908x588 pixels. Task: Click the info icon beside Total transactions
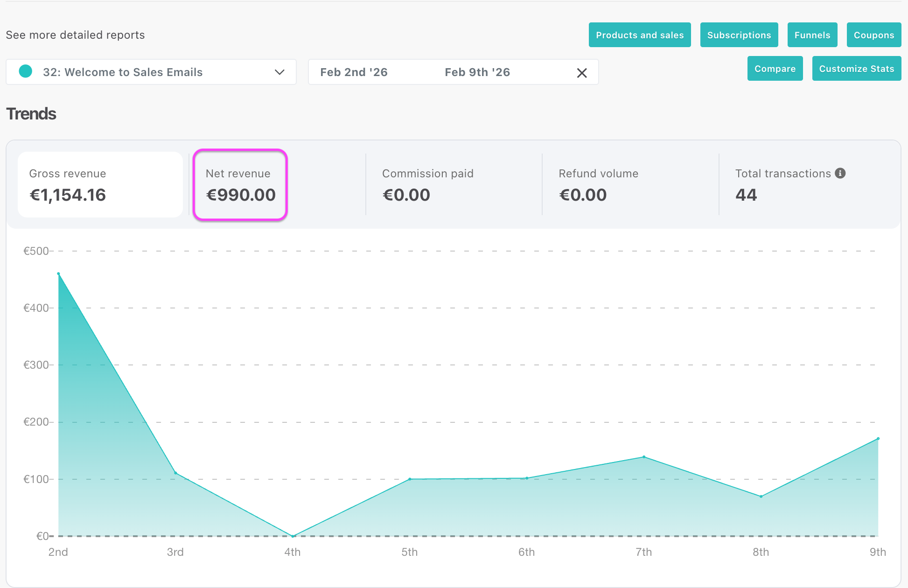coord(840,173)
